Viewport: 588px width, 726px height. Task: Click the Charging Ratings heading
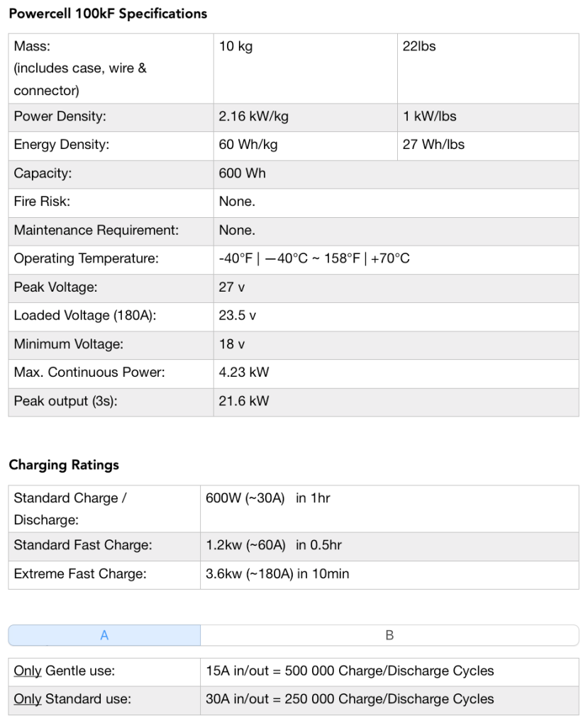[64, 465]
